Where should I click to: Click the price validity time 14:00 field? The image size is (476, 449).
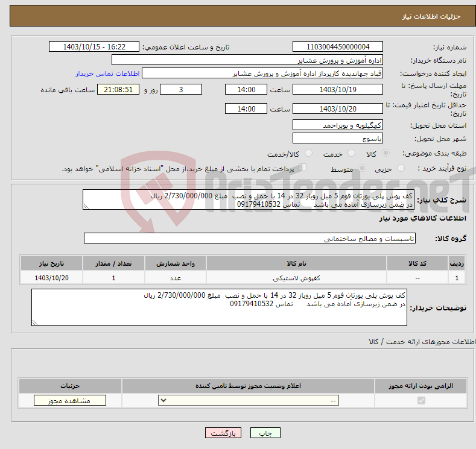[246, 108]
